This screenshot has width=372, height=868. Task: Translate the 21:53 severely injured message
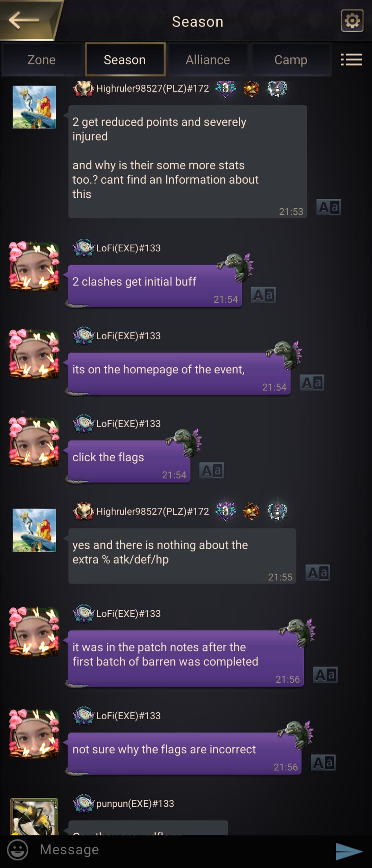point(329,207)
